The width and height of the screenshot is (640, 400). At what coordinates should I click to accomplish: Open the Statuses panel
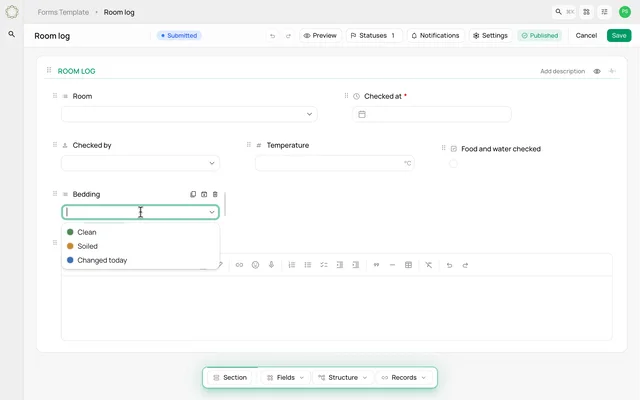[x=374, y=36]
